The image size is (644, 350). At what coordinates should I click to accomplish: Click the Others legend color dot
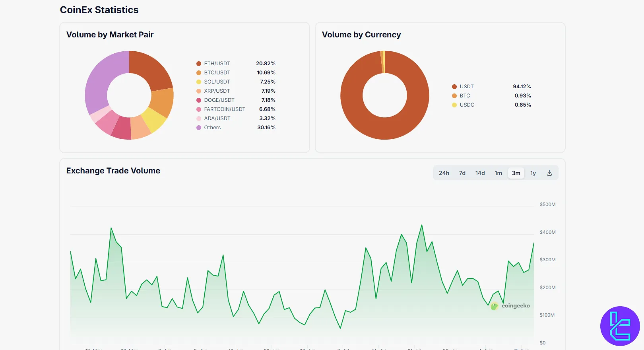(199, 128)
